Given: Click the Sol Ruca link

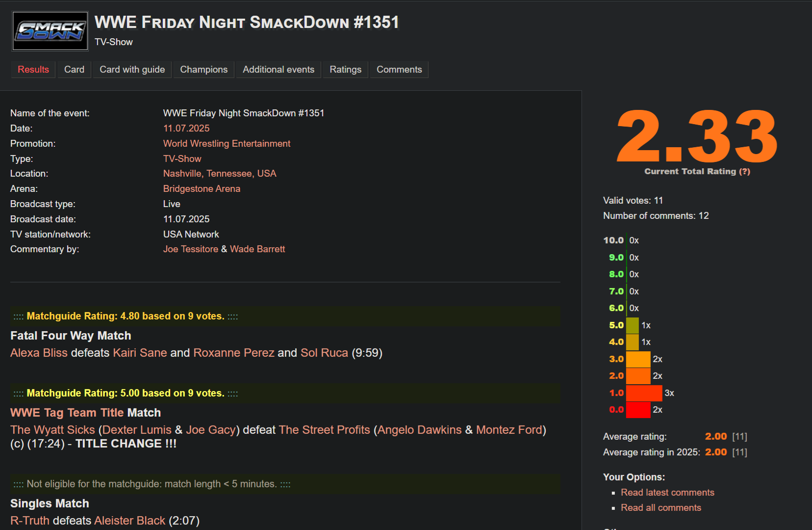Looking at the screenshot, I should 324,353.
